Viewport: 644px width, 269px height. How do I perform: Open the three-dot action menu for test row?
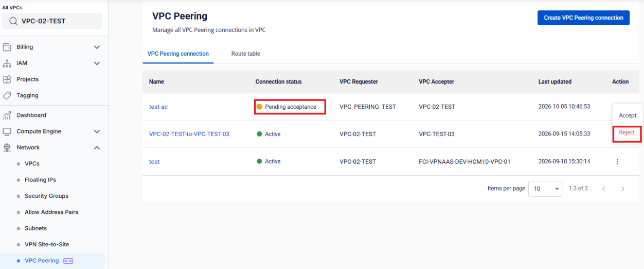coord(617,162)
